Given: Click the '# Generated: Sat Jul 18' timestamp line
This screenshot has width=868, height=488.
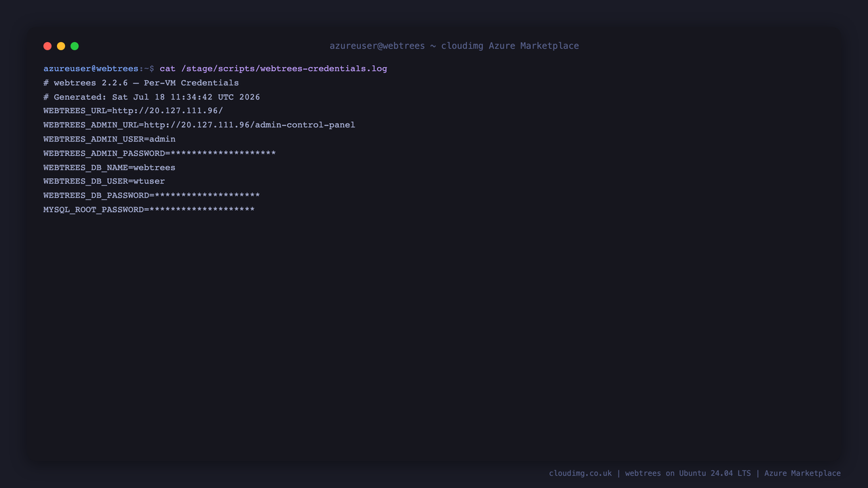Looking at the screenshot, I should coord(152,97).
